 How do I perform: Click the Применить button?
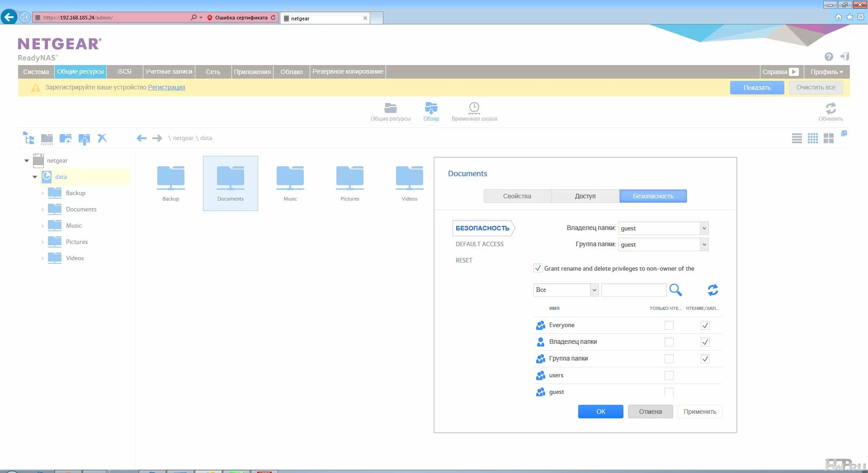tap(699, 412)
